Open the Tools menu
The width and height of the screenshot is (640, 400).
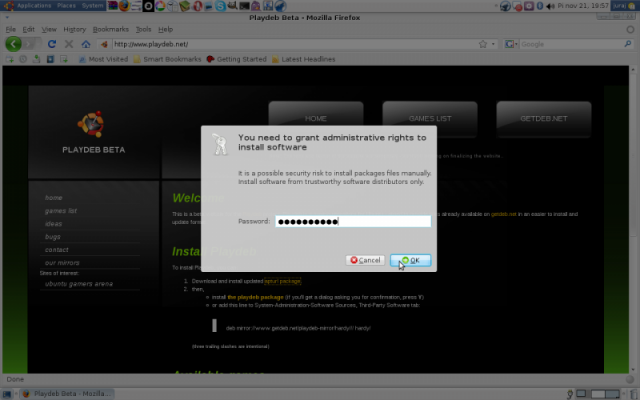[143, 29]
